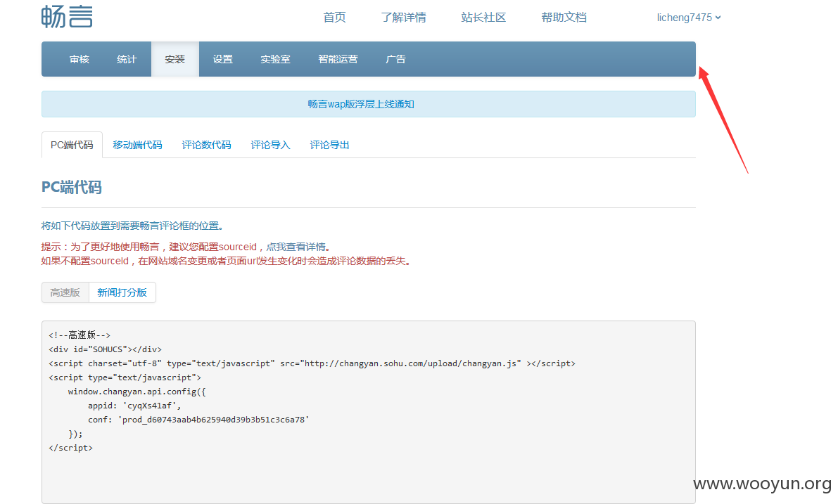Open the 评论导入 tab
838x504 pixels.
[270, 146]
